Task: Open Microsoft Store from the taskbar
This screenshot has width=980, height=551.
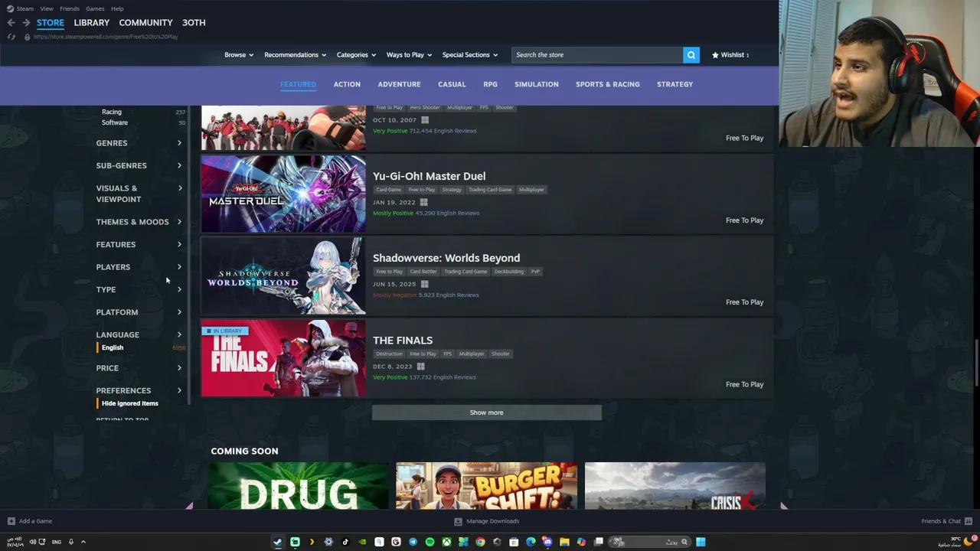Action: 514,542
